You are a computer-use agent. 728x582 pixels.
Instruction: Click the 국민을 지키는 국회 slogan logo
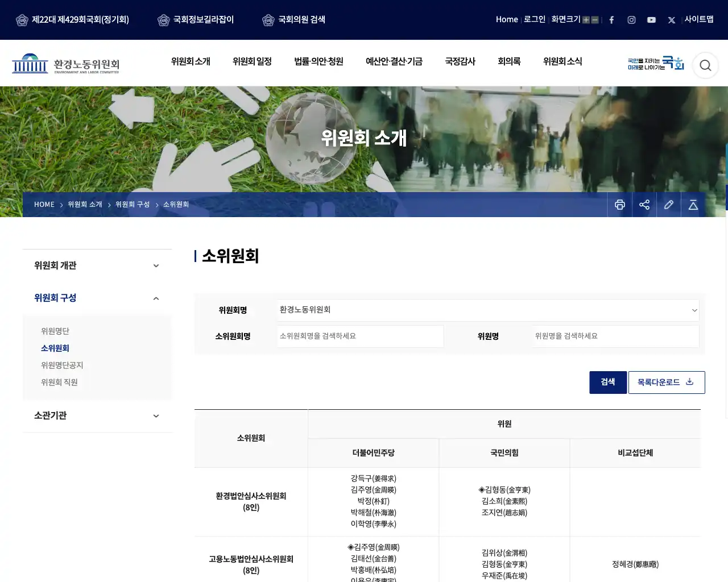(656, 63)
